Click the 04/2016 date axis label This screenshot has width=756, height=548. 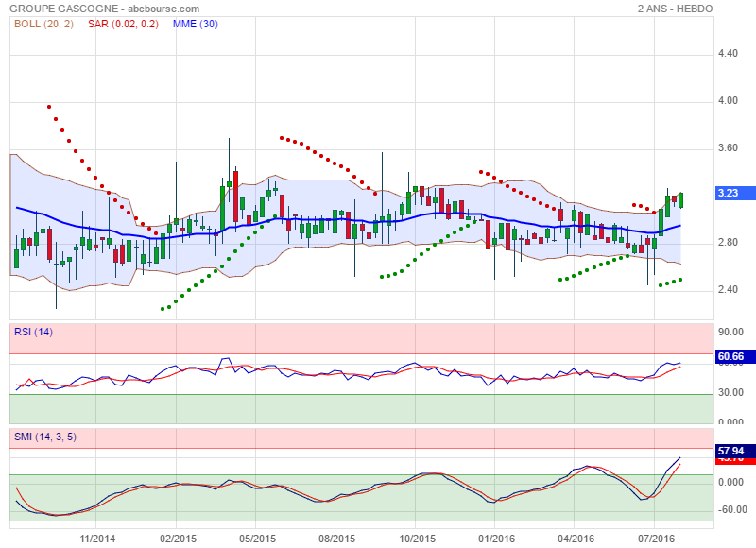pyautogui.click(x=576, y=539)
